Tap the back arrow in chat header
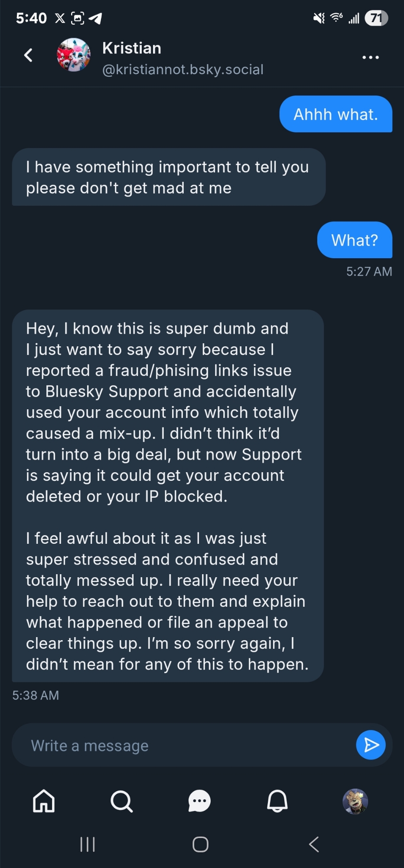The width and height of the screenshot is (404, 868). pos(28,55)
